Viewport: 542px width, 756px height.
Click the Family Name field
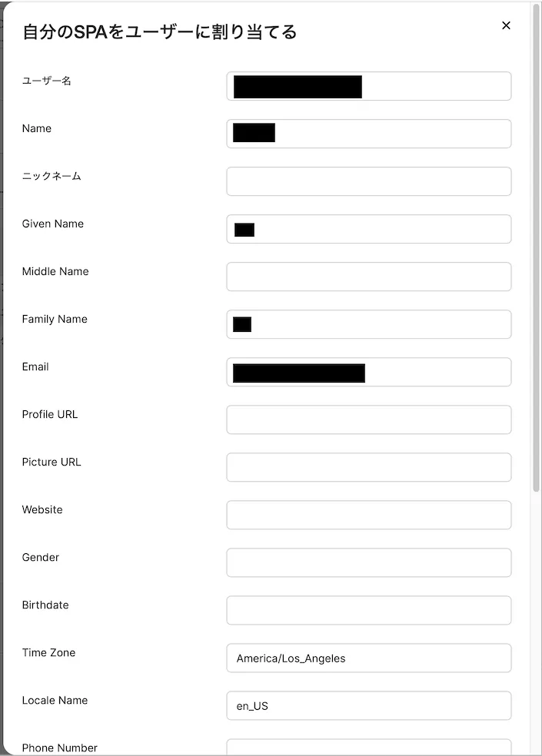pos(369,324)
